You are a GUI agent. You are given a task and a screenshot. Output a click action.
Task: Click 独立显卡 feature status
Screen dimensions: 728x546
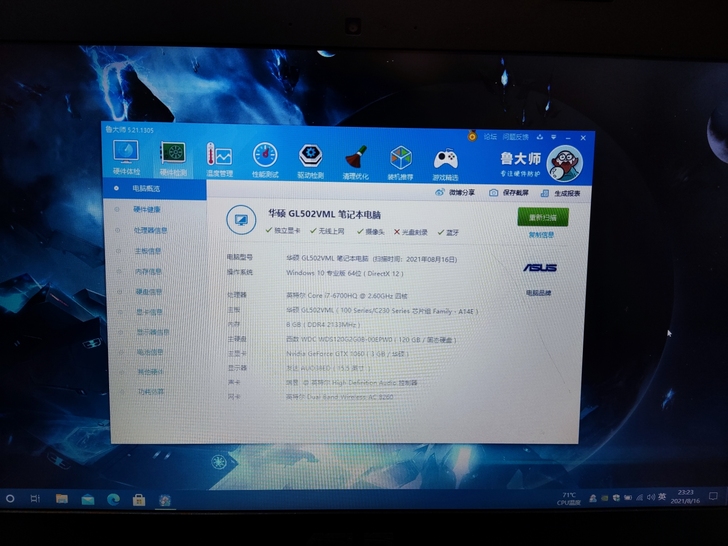click(283, 230)
